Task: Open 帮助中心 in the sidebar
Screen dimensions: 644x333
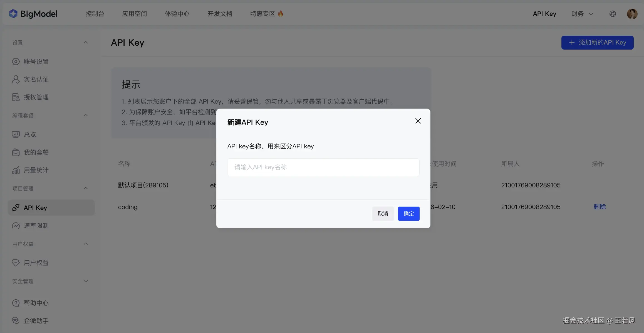Action: (x=36, y=303)
